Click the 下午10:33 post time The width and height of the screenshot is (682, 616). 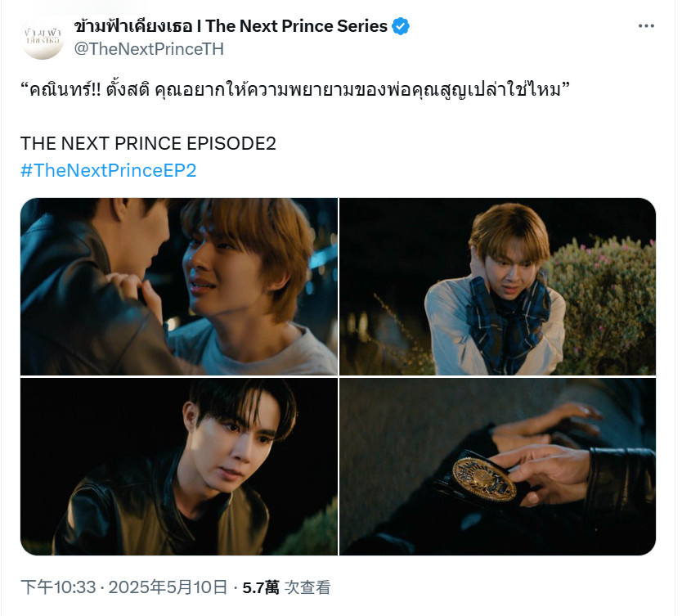58,587
